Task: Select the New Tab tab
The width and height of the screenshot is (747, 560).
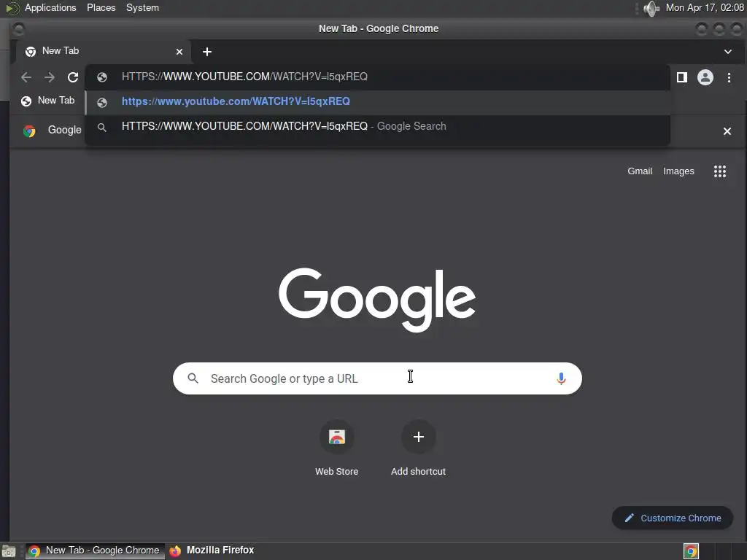Action: (104, 52)
